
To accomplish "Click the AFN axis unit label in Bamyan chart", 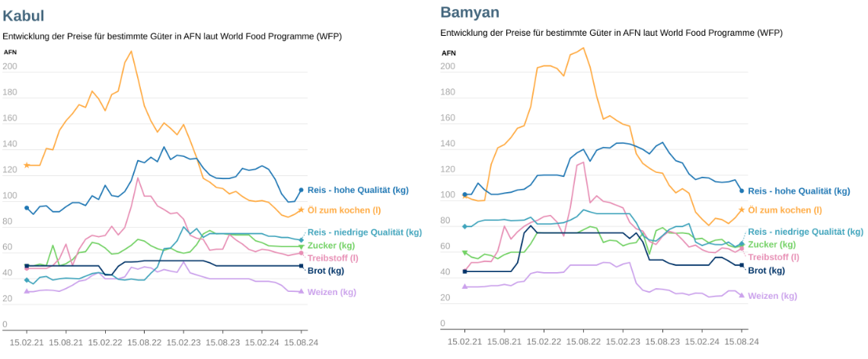I will click(x=448, y=53).
